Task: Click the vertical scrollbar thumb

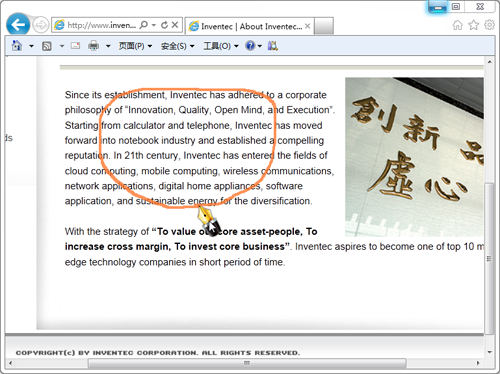Action: [489, 258]
